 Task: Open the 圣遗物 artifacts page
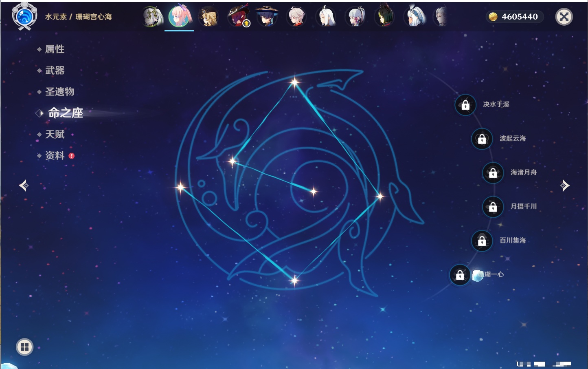point(59,92)
